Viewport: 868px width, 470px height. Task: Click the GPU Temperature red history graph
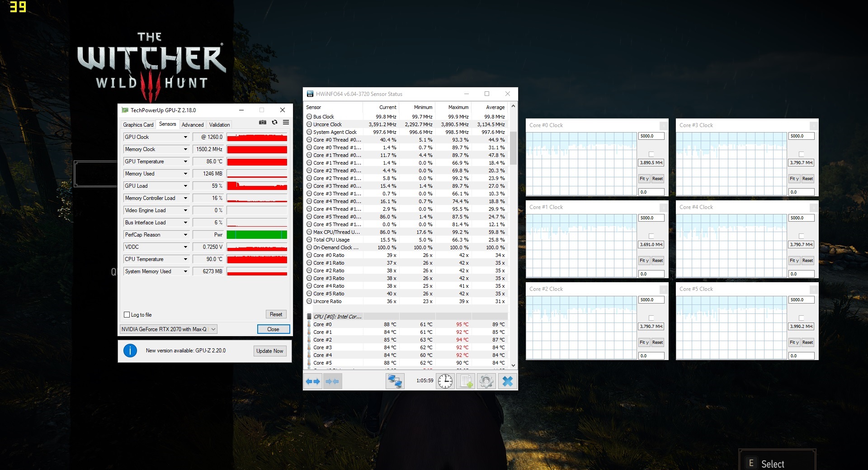click(x=257, y=161)
